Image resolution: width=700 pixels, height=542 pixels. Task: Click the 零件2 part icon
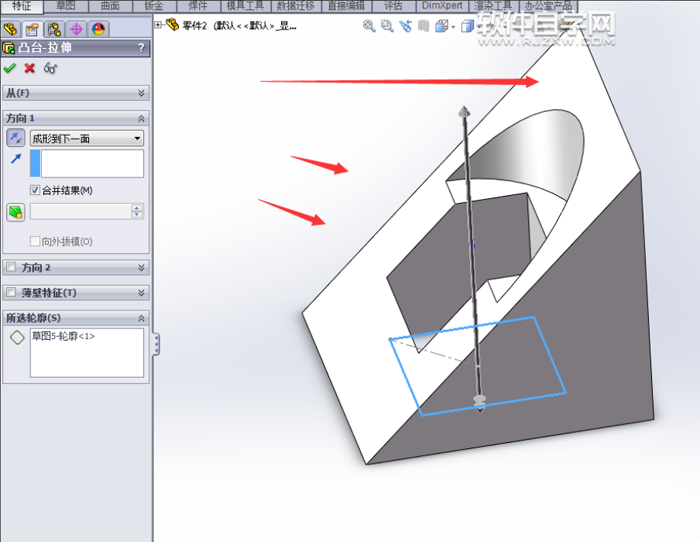click(172, 25)
